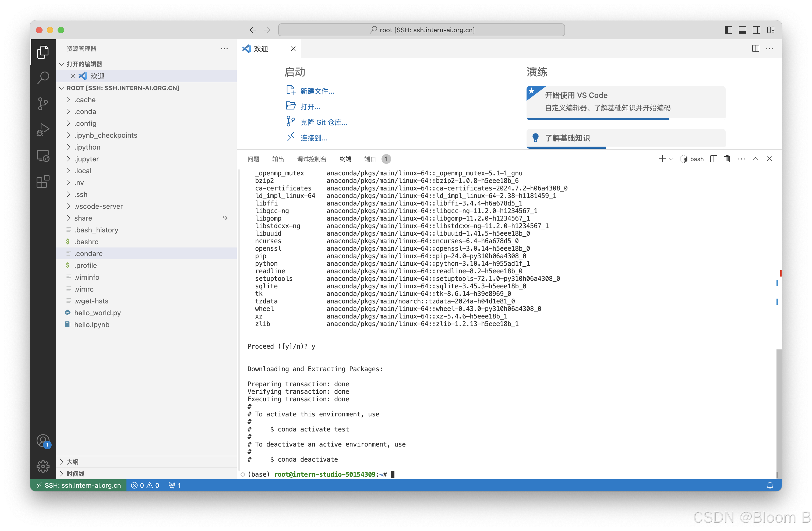Open hello_world.py in the explorer

[x=97, y=313]
